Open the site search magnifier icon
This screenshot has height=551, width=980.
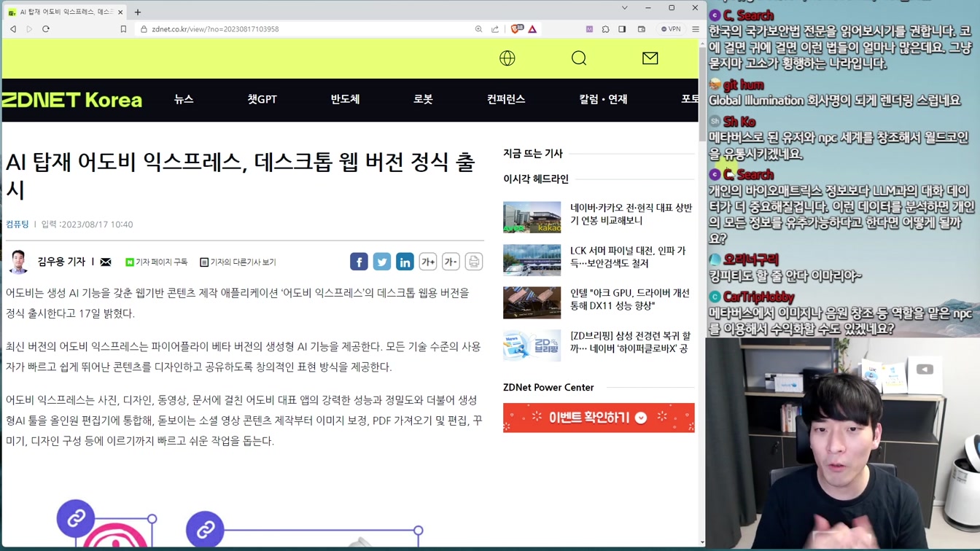pos(579,58)
